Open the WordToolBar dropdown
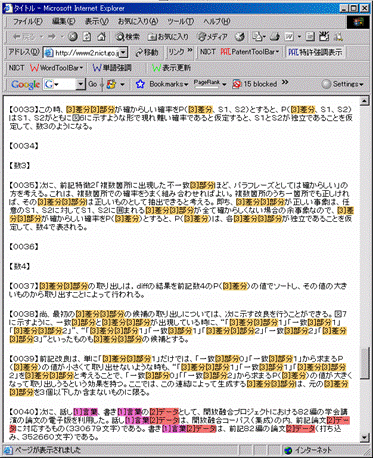This screenshot has width=373, height=458. 57,68
